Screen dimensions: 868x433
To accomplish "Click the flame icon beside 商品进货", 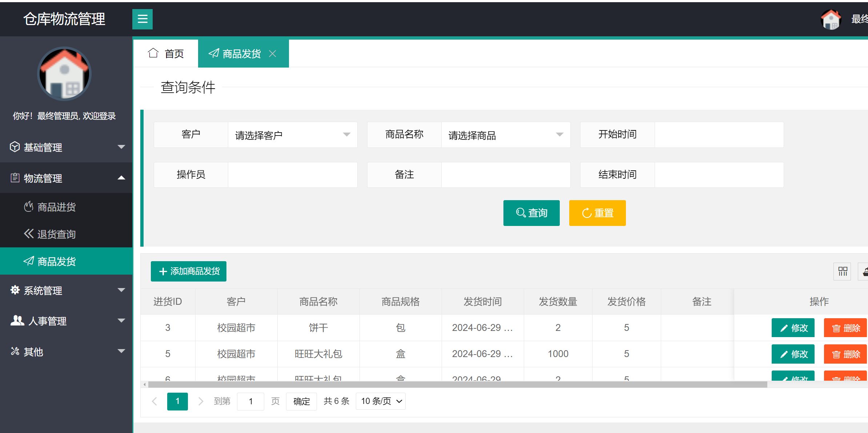I will [x=29, y=207].
